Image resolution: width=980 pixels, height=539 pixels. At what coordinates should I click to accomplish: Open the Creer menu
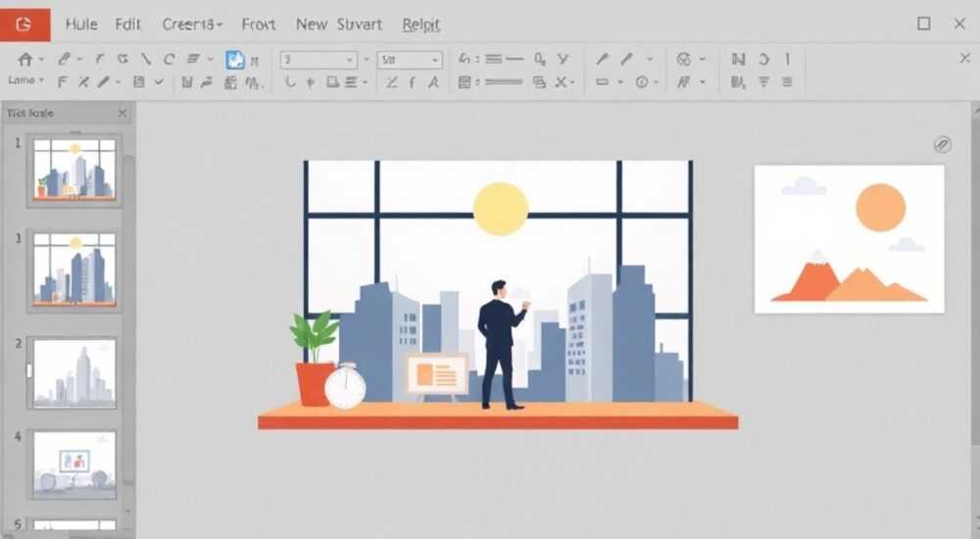192,24
